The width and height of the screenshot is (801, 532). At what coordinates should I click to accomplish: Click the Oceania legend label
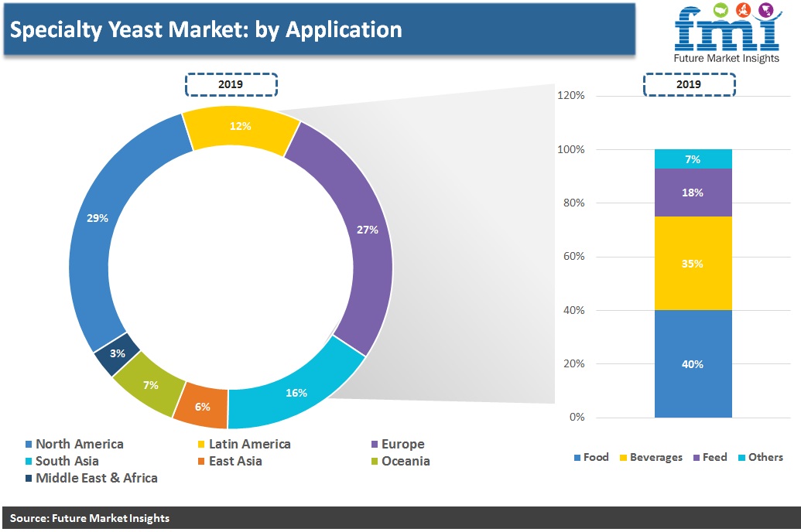[406, 461]
